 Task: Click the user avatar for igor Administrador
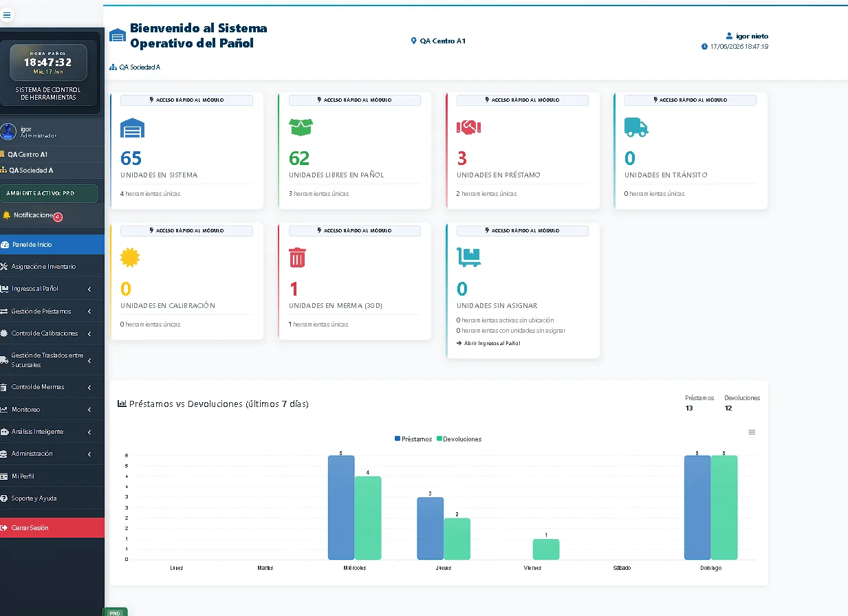[x=8, y=132]
